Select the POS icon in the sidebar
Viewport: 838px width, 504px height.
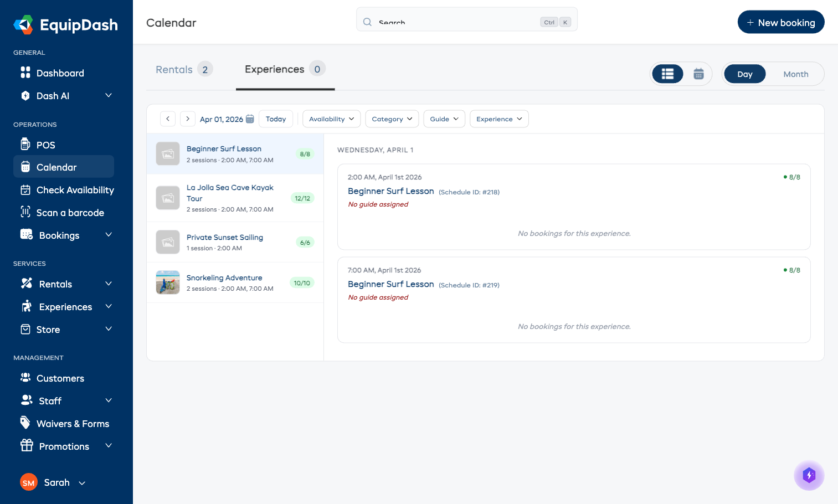(x=25, y=145)
